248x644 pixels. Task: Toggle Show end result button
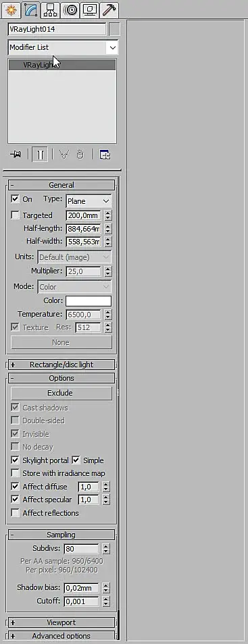[40, 155]
